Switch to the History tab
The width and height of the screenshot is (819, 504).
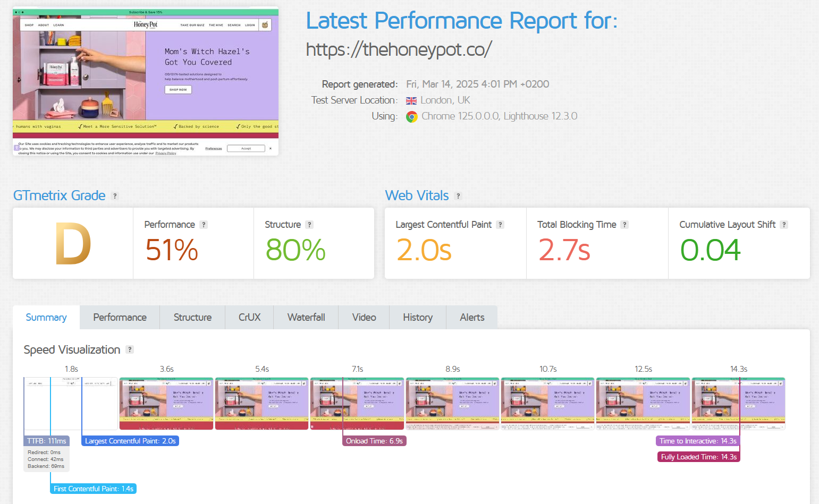418,317
